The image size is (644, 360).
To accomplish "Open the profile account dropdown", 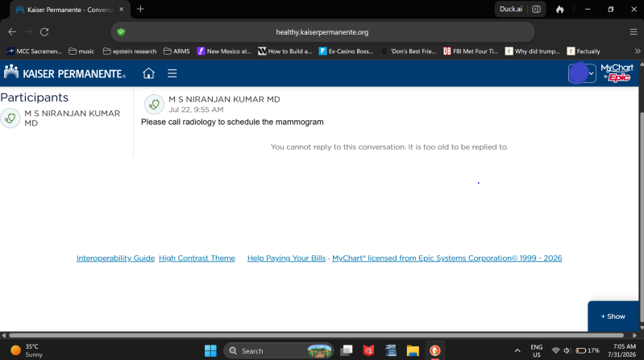I will tap(582, 73).
